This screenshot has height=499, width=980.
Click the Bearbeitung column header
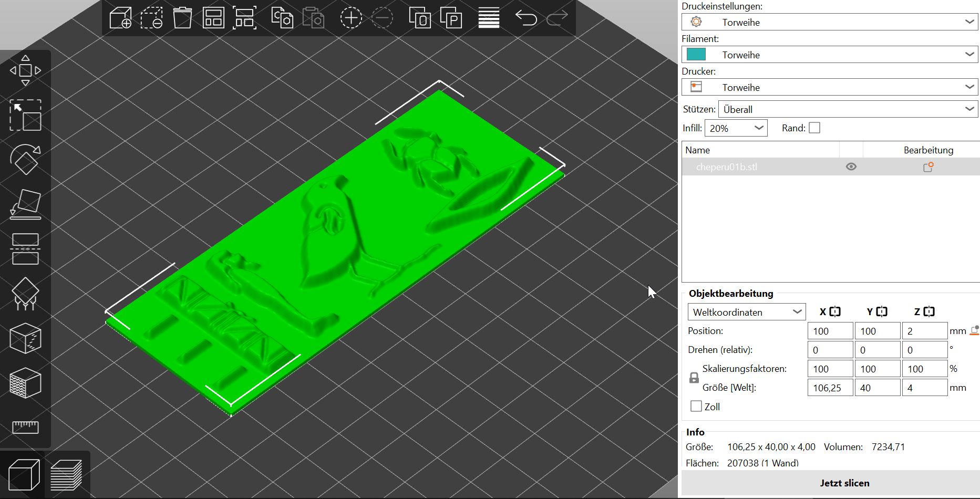[x=921, y=150]
